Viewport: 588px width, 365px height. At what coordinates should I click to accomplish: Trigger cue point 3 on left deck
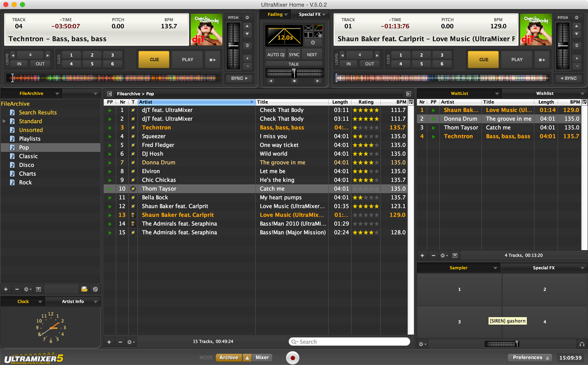[x=112, y=55]
